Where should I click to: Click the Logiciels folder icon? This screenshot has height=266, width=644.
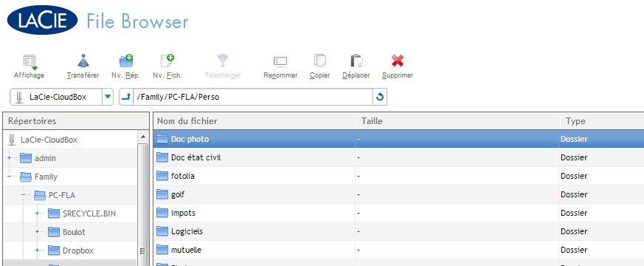click(x=162, y=231)
